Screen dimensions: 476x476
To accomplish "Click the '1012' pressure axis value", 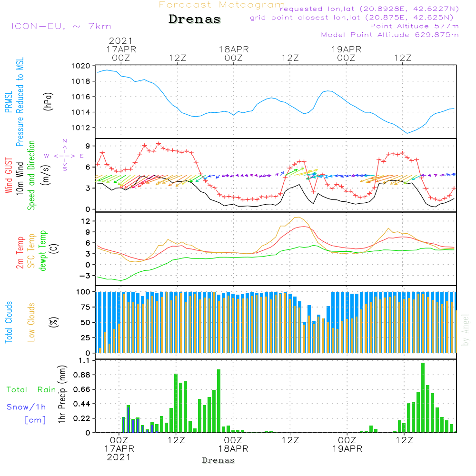I will tap(80, 128).
